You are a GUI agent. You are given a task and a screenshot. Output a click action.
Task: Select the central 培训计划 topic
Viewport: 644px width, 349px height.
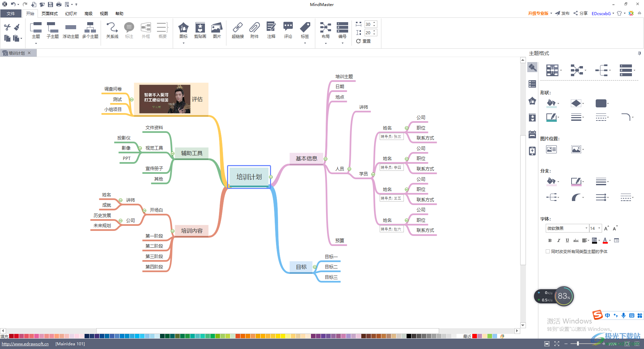(249, 177)
